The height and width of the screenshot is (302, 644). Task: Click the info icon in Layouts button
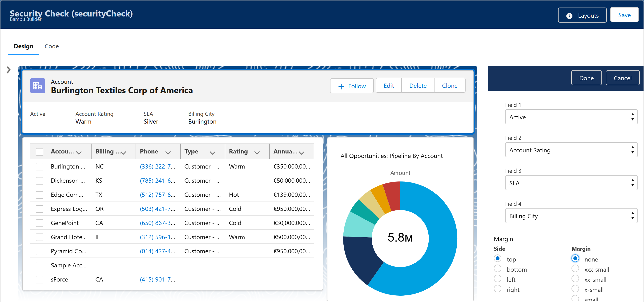click(569, 16)
